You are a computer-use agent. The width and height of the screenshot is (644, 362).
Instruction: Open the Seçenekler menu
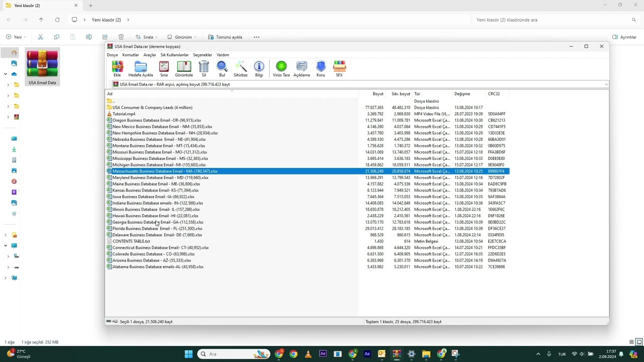click(203, 55)
